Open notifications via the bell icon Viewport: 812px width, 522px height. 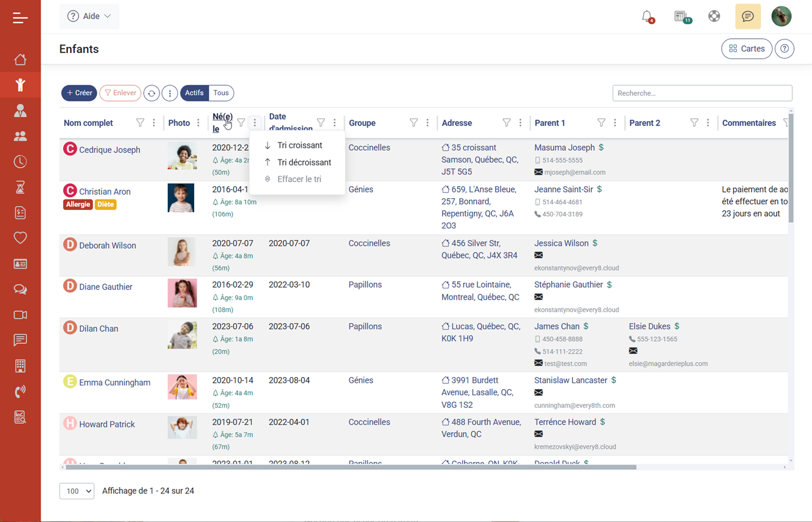648,16
